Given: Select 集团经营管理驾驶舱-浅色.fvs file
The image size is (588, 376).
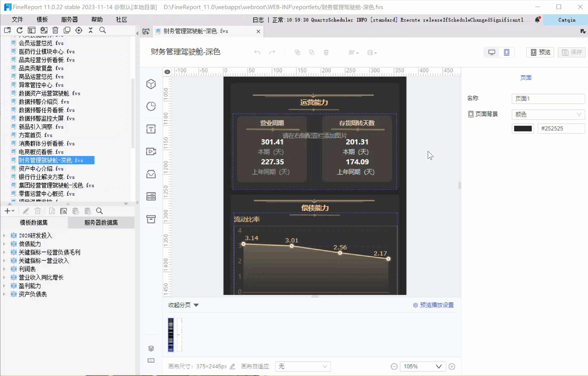Looking at the screenshot, I should coord(56,185).
